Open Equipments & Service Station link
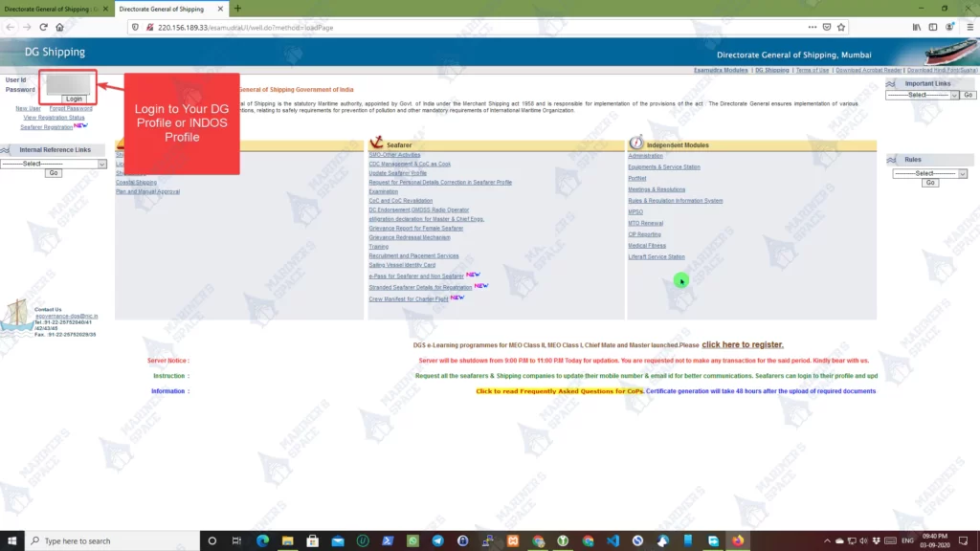 (664, 167)
